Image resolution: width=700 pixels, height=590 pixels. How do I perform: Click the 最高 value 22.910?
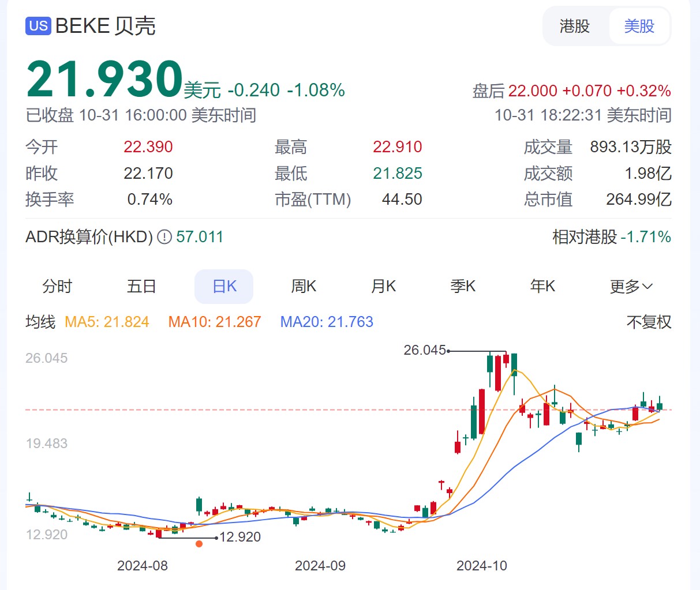coord(398,147)
